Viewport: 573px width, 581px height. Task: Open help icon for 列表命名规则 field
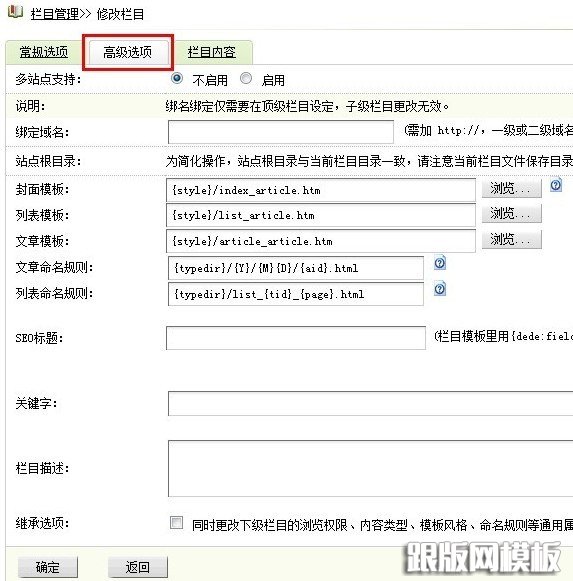click(440, 289)
